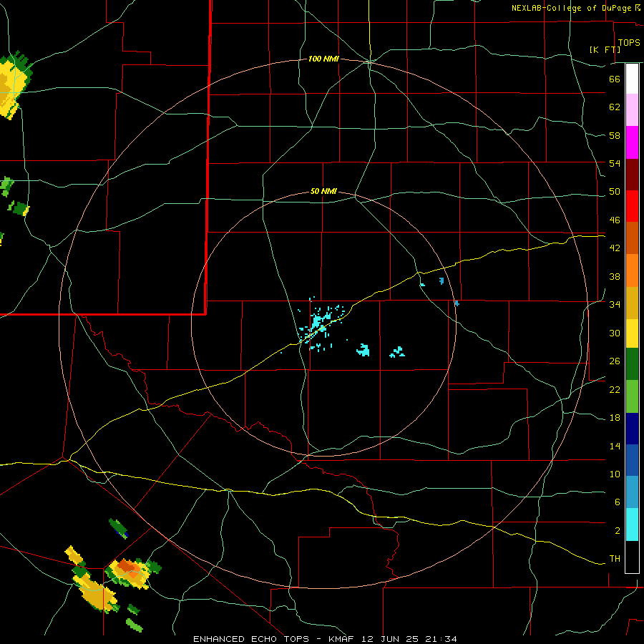Image resolution: width=644 pixels, height=644 pixels.
Task: Click the '21:34' timestamp in the footer
Action: 441,639
